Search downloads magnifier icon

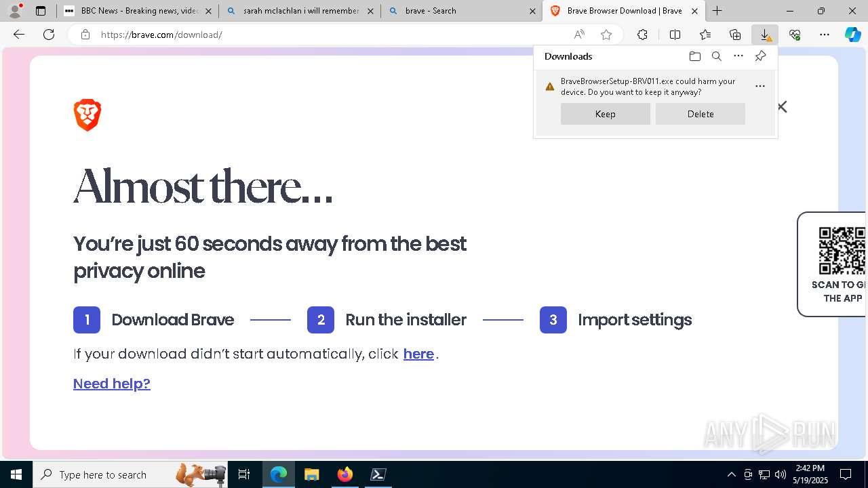coord(717,56)
